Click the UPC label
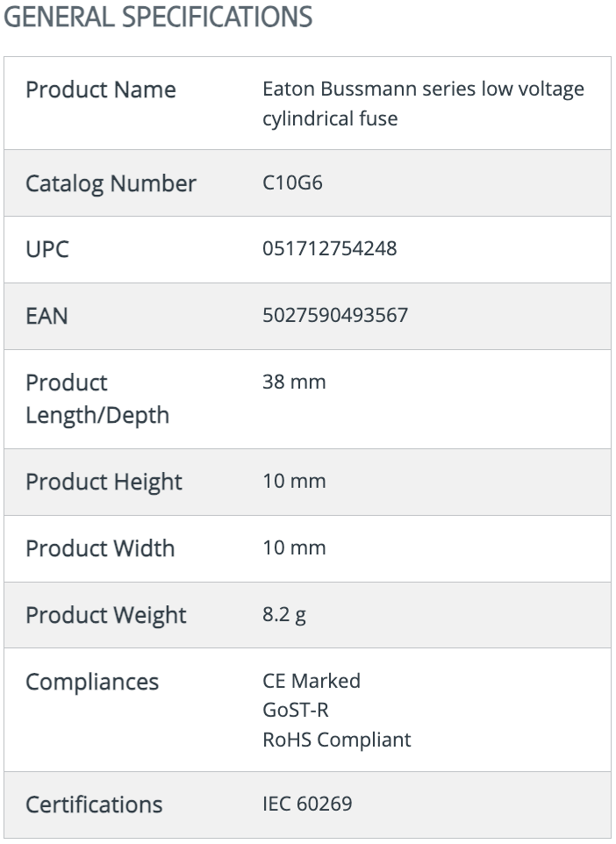The image size is (616, 844). tap(47, 249)
